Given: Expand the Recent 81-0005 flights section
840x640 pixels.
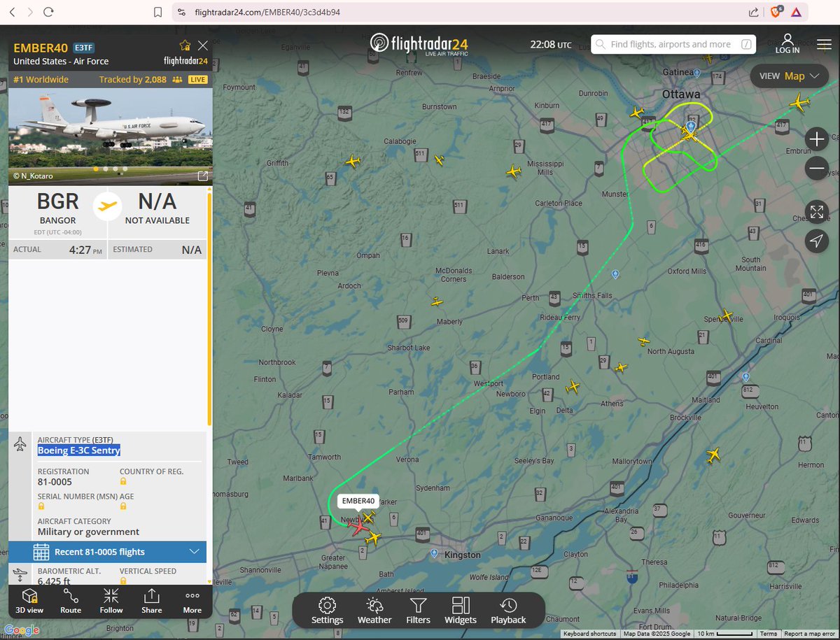Looking at the screenshot, I should click(x=107, y=552).
